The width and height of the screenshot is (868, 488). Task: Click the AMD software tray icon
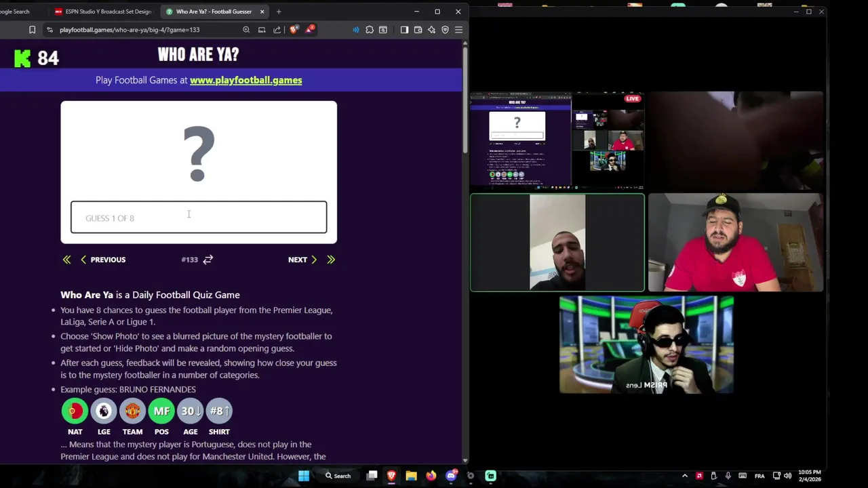[x=699, y=476]
